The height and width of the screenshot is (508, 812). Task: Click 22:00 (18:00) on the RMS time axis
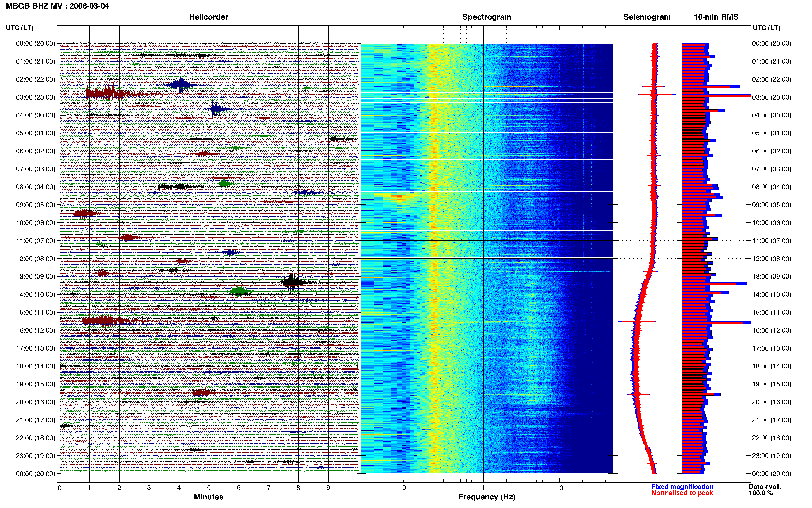click(772, 438)
